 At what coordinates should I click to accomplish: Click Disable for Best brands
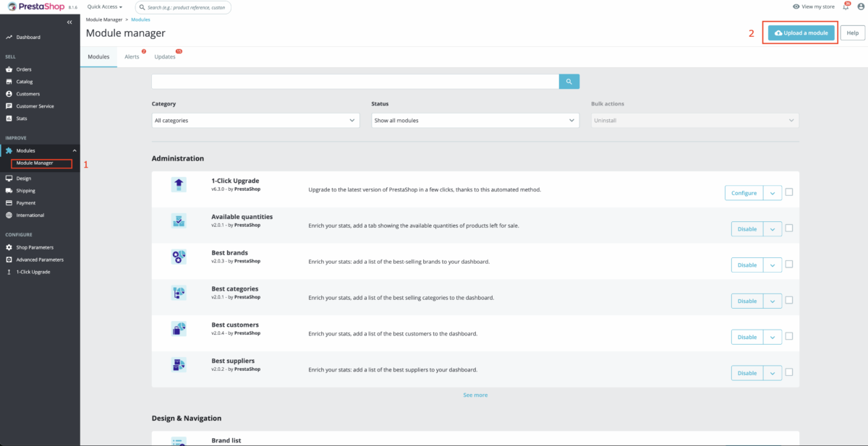pos(747,265)
